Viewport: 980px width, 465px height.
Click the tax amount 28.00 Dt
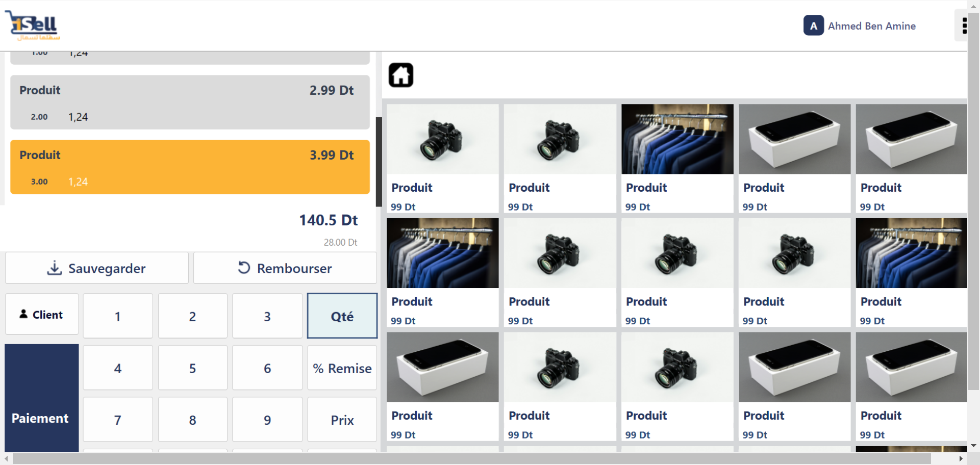[340, 242]
